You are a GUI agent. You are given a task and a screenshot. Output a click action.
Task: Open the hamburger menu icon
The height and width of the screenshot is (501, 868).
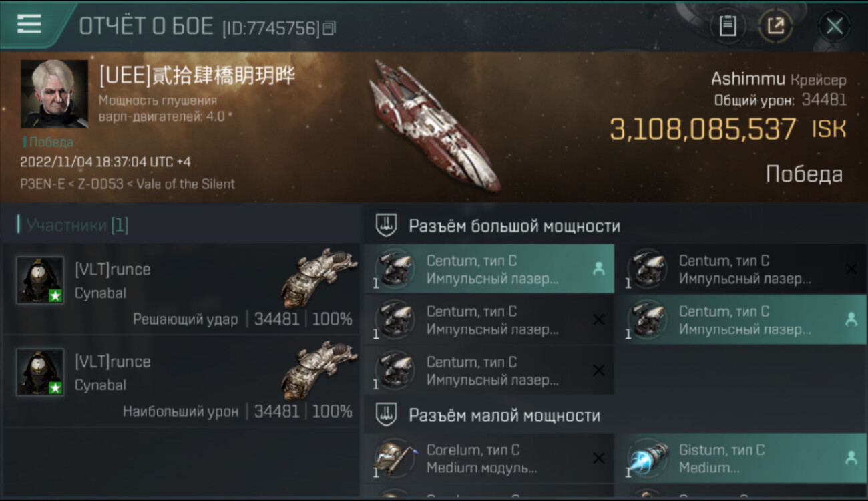coord(29,24)
